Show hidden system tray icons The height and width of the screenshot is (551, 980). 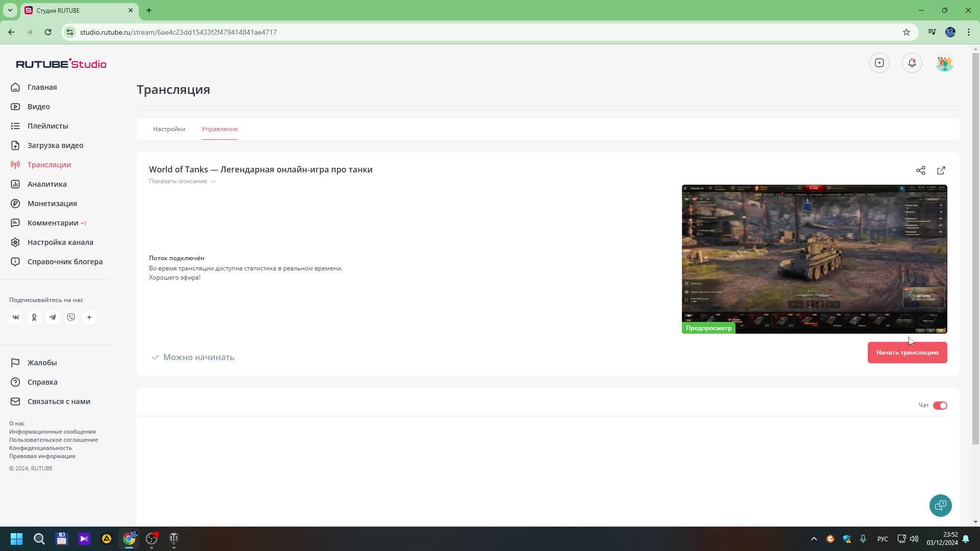point(814,539)
